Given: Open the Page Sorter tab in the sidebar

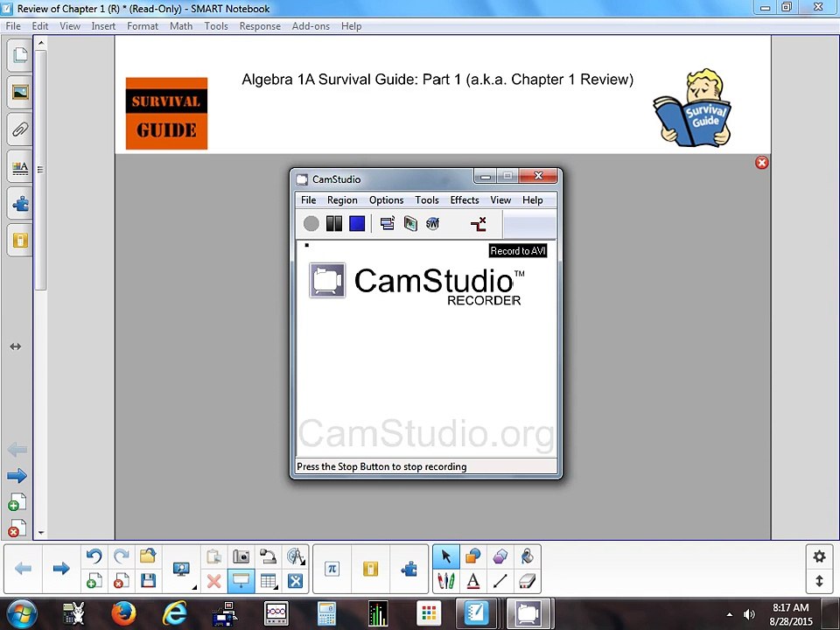Looking at the screenshot, I should tap(20, 55).
